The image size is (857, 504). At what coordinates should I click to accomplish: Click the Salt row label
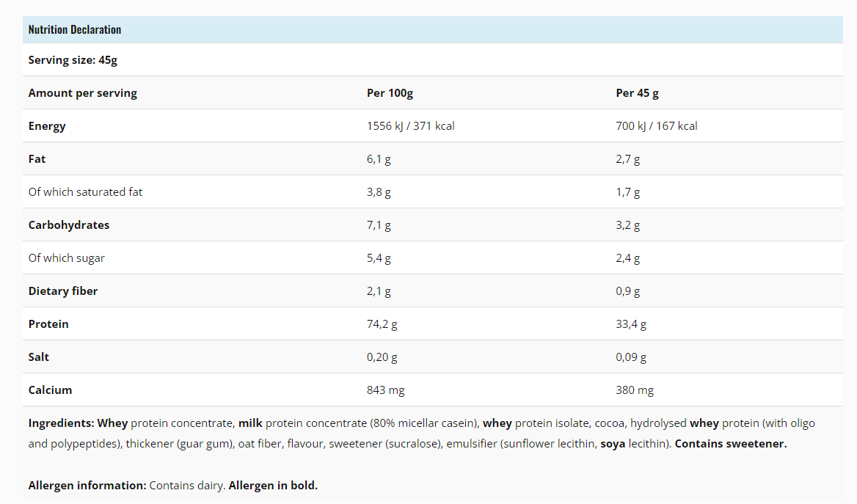click(x=39, y=357)
